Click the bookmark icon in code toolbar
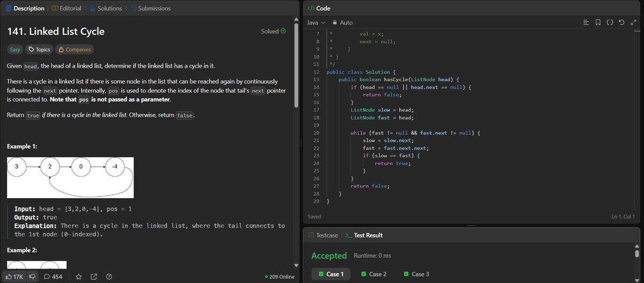 598,23
